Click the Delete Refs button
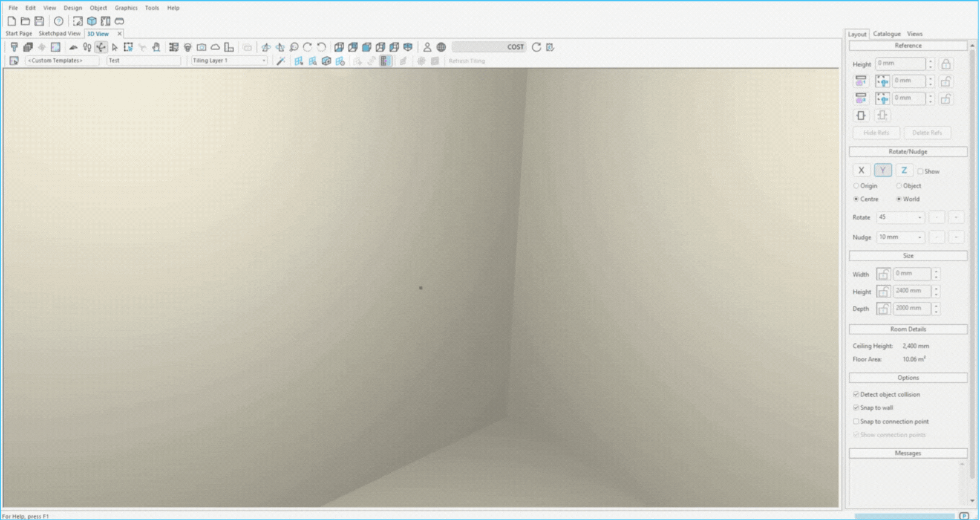The width and height of the screenshot is (980, 520). 927,133
